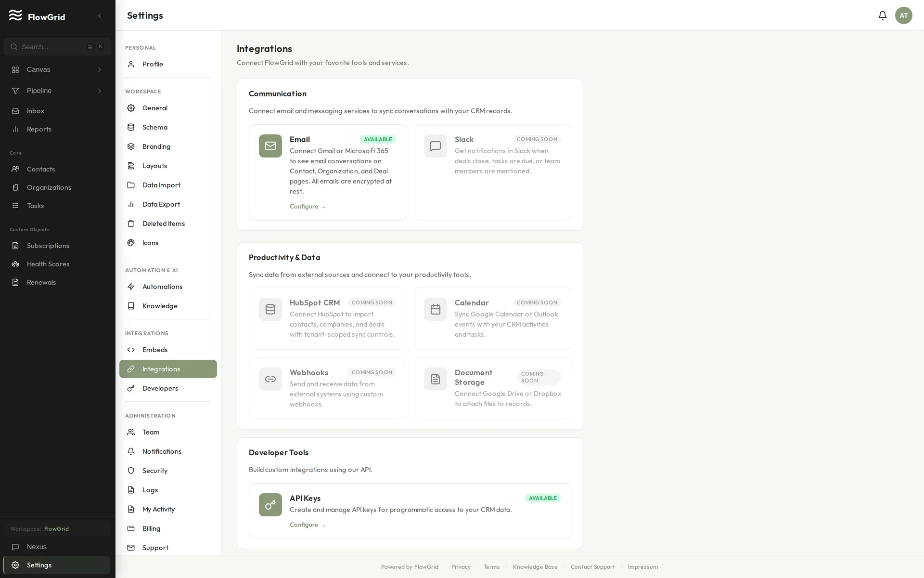Image resolution: width=924 pixels, height=578 pixels.
Task: Open Layouts settings page
Action: (168, 166)
